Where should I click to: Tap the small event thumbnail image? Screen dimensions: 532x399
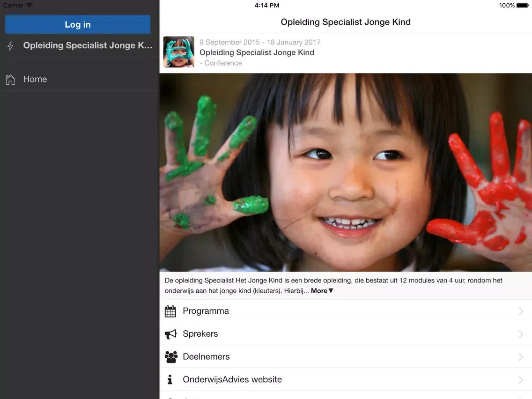tap(178, 52)
